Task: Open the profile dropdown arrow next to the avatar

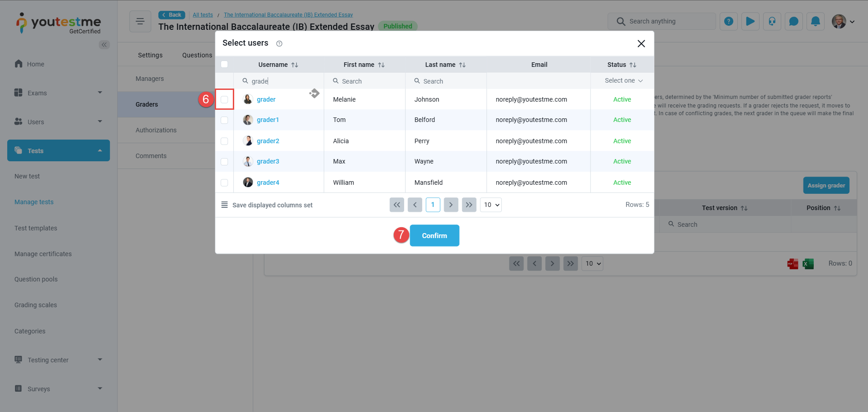Action: tap(852, 22)
